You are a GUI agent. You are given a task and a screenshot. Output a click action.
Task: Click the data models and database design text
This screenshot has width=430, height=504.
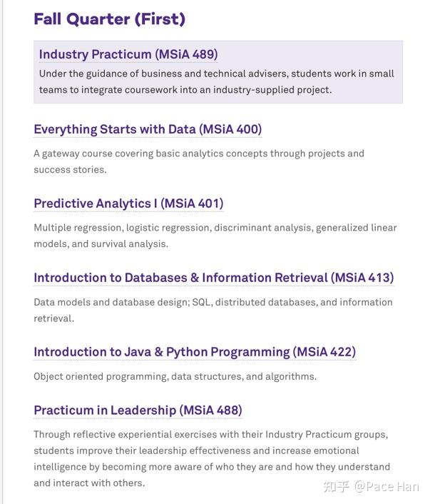pos(213,310)
